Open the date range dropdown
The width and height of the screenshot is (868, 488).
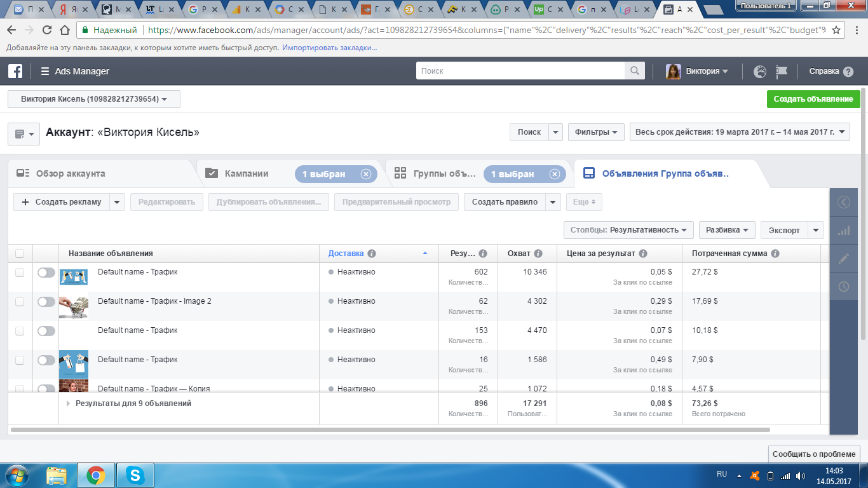coord(740,132)
